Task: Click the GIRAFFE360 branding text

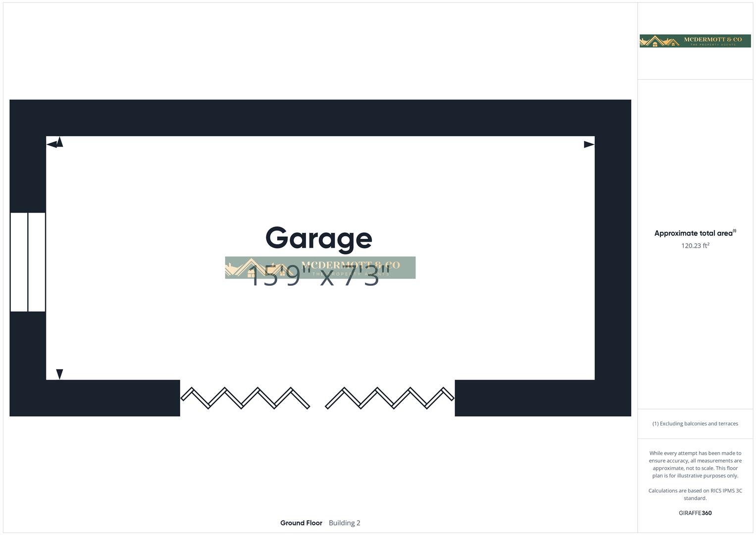Action: 695,513
